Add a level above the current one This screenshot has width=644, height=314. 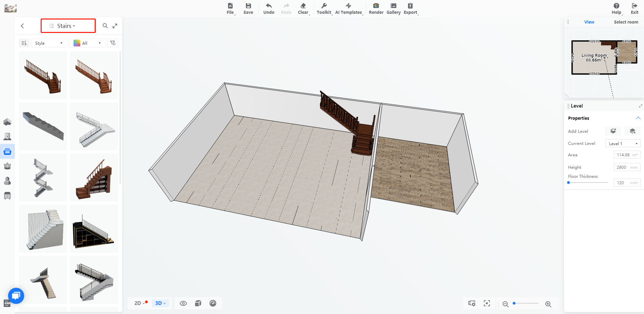(x=613, y=131)
